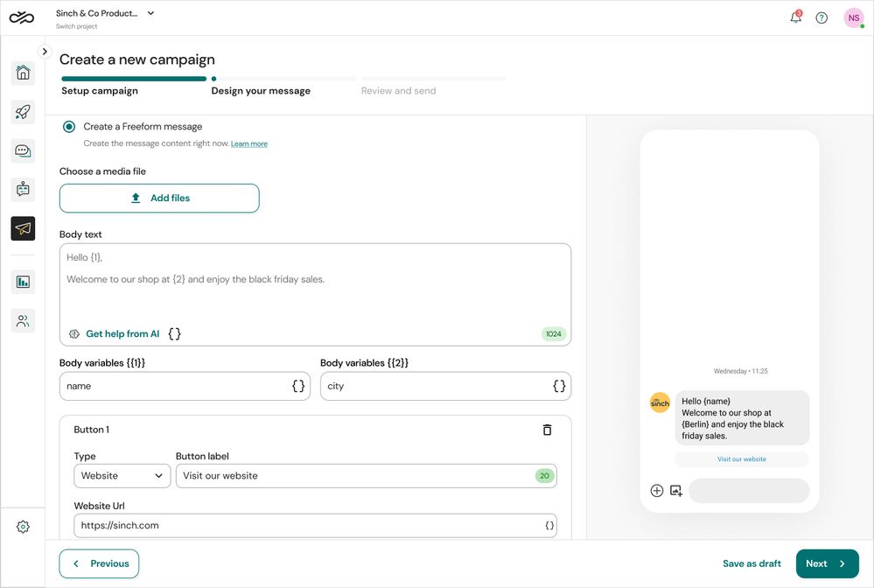Open the settings gear in sidebar
Viewport: 874px width, 588px height.
[x=23, y=527]
